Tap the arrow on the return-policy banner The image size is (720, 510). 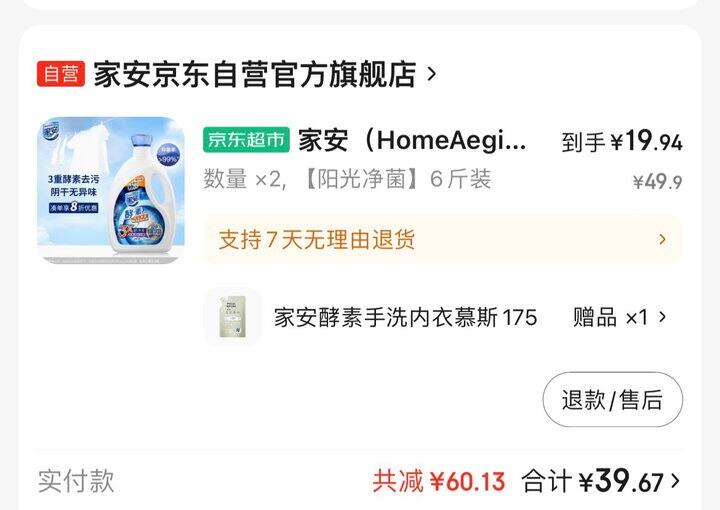click(x=662, y=239)
